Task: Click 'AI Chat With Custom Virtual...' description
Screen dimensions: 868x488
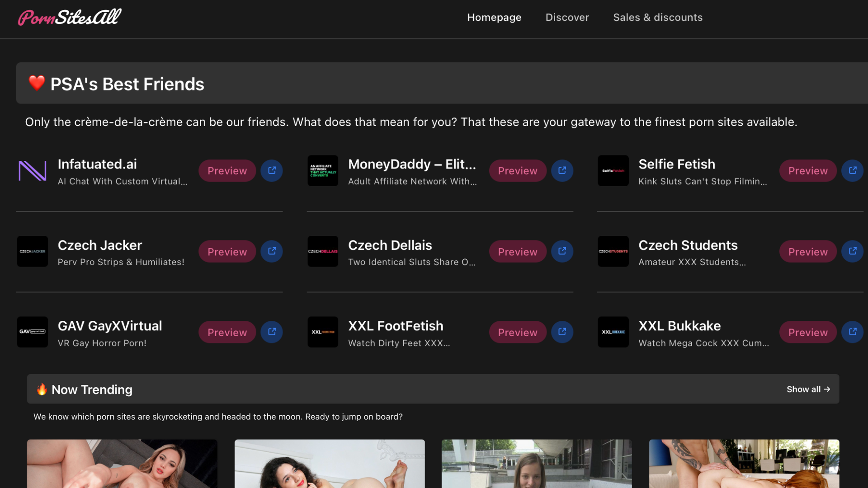Action: click(123, 181)
